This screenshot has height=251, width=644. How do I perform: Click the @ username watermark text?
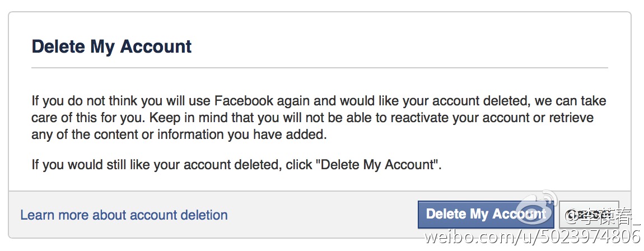point(600,216)
